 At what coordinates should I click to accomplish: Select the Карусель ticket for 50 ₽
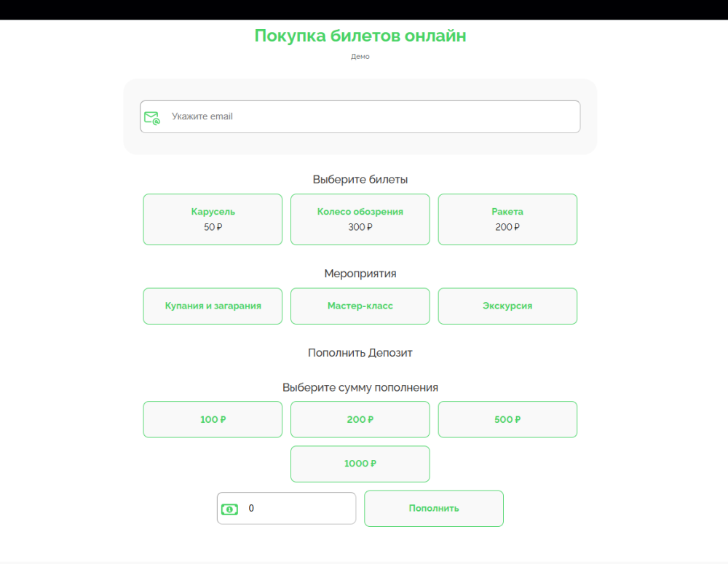(x=213, y=219)
